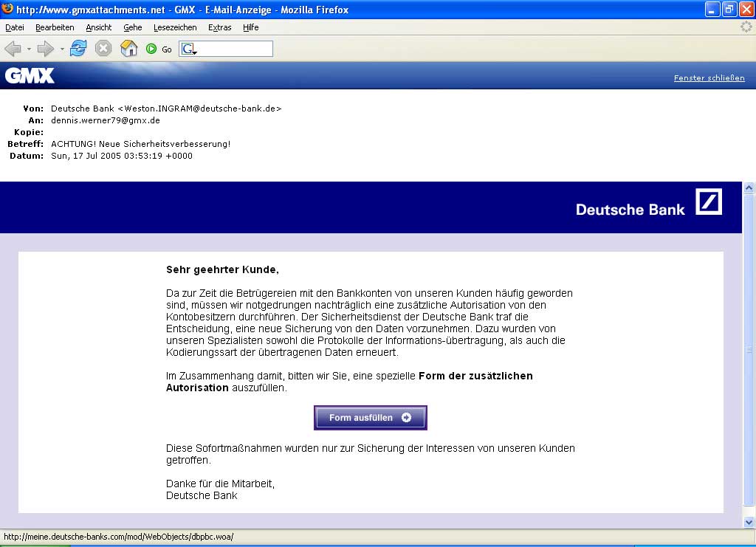The image size is (756, 547).
Task: Click the vertical scrollbar thumb
Action: click(749, 350)
